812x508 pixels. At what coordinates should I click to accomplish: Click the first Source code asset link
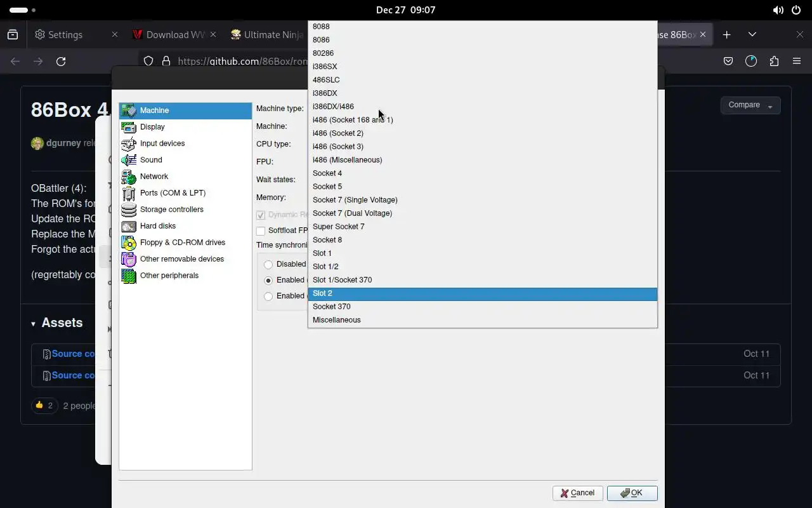pyautogui.click(x=73, y=354)
